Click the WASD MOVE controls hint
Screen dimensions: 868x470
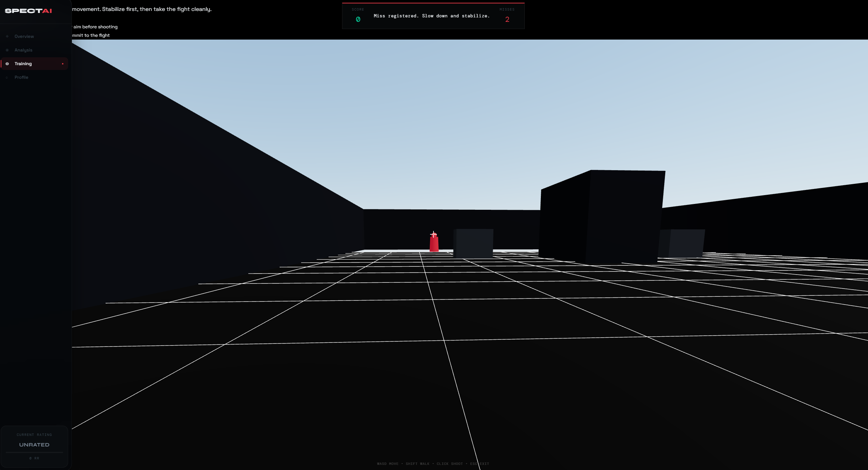coord(387,464)
